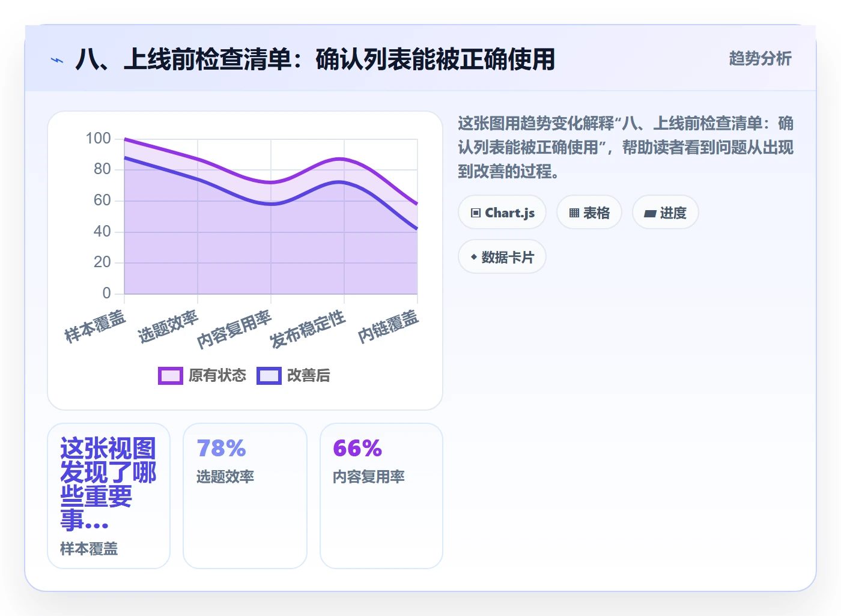Click the bar icon in 进度 chip

pos(650,213)
